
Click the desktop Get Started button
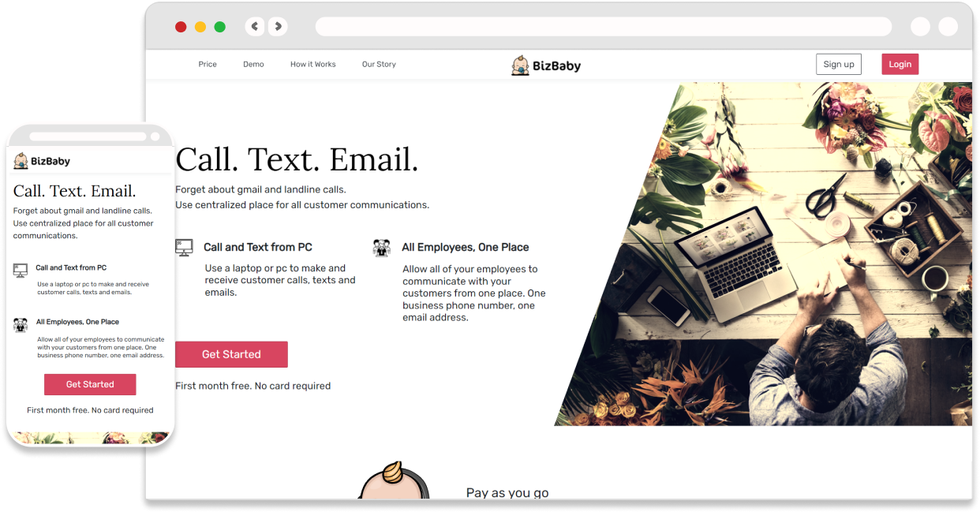point(231,354)
